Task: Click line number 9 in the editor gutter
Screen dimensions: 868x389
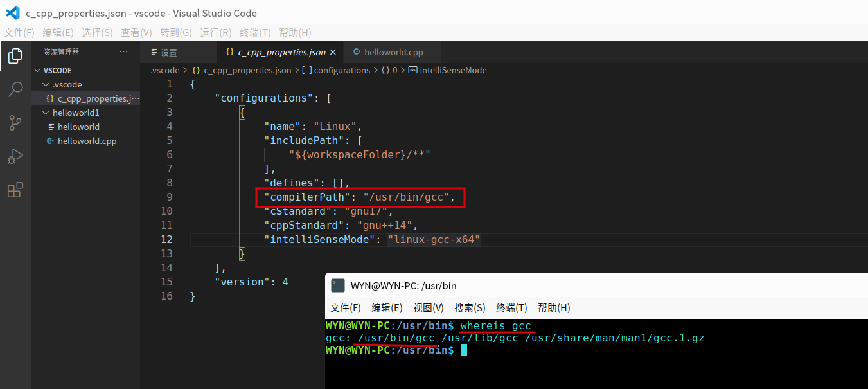Action: [169, 197]
